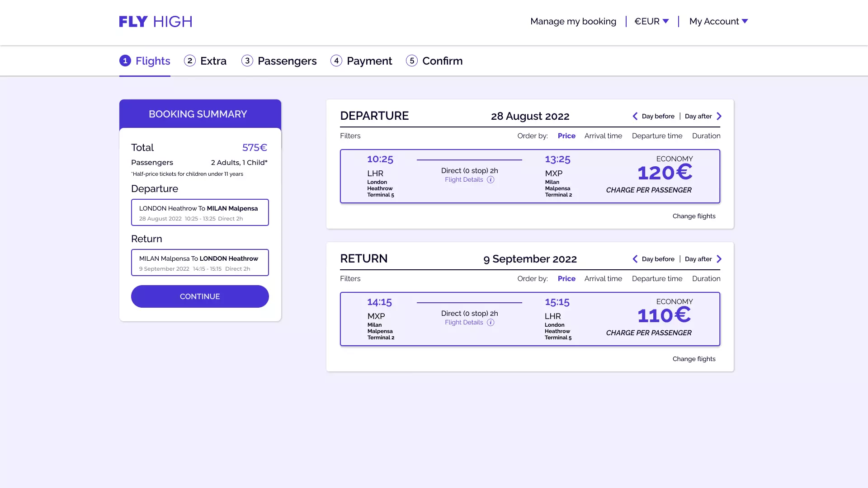Click return Flight Details info icon
The width and height of the screenshot is (868, 488).
pos(491,323)
